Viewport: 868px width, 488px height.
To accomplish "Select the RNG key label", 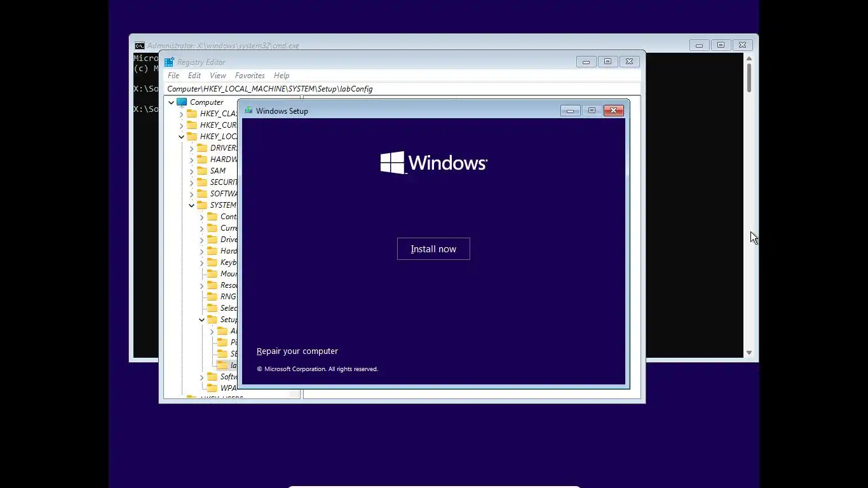I will pos(228,297).
